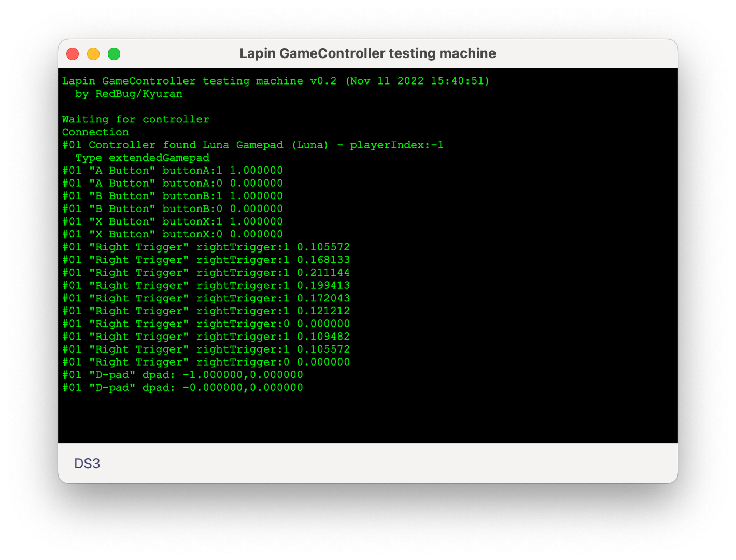Click the 'by RedBug/Kyuran' line
This screenshot has width=736, height=560.
pyautogui.click(x=129, y=94)
